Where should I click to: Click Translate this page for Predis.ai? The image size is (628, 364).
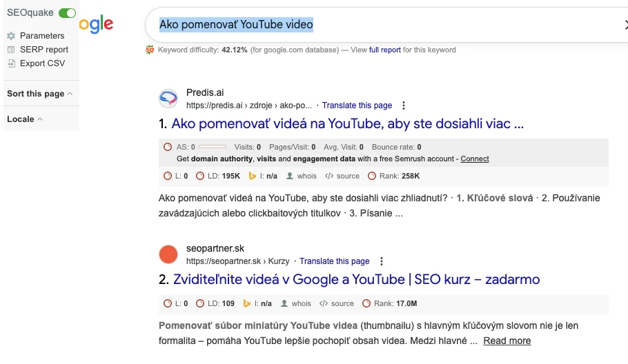coord(357,105)
